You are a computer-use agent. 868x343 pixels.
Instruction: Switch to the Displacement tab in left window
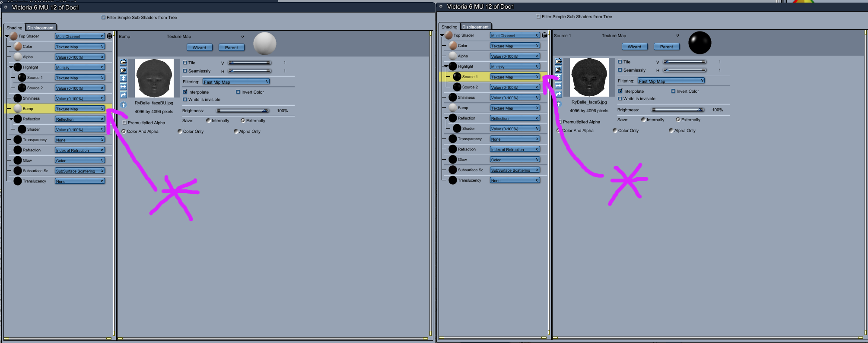pos(40,28)
